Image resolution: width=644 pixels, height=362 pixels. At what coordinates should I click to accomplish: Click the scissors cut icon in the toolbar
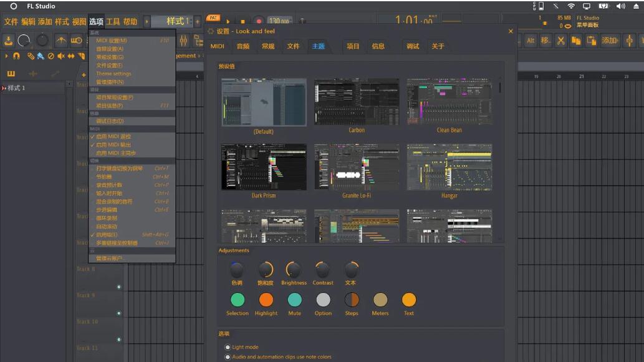(x=560, y=41)
